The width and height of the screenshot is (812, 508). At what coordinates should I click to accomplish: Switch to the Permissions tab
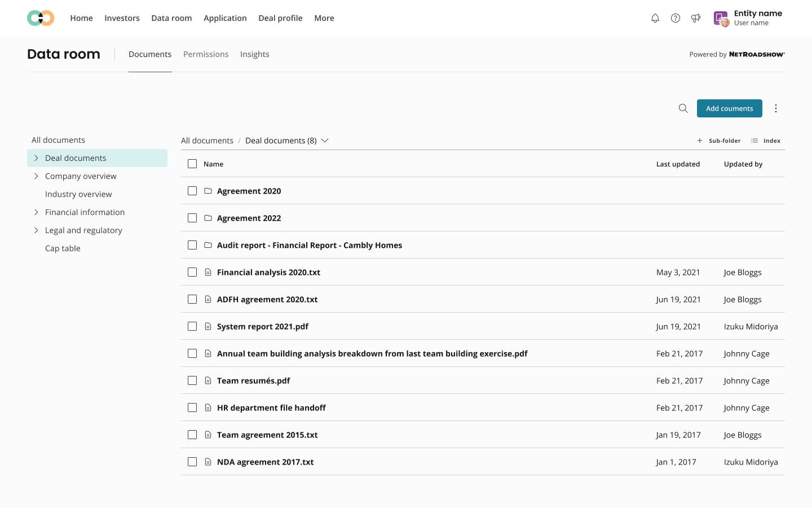click(206, 54)
